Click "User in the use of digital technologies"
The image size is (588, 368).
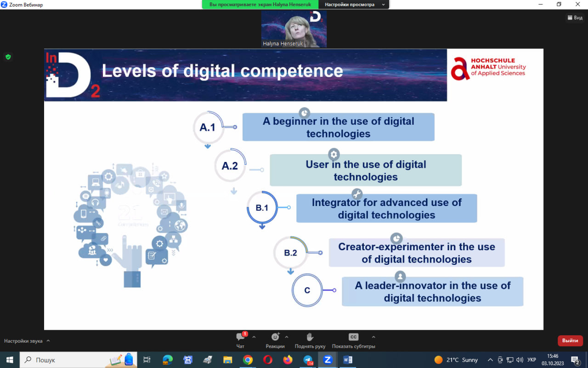(366, 171)
